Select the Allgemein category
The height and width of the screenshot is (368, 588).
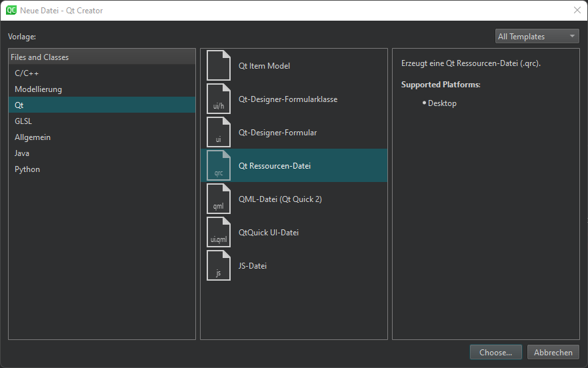coord(102,137)
